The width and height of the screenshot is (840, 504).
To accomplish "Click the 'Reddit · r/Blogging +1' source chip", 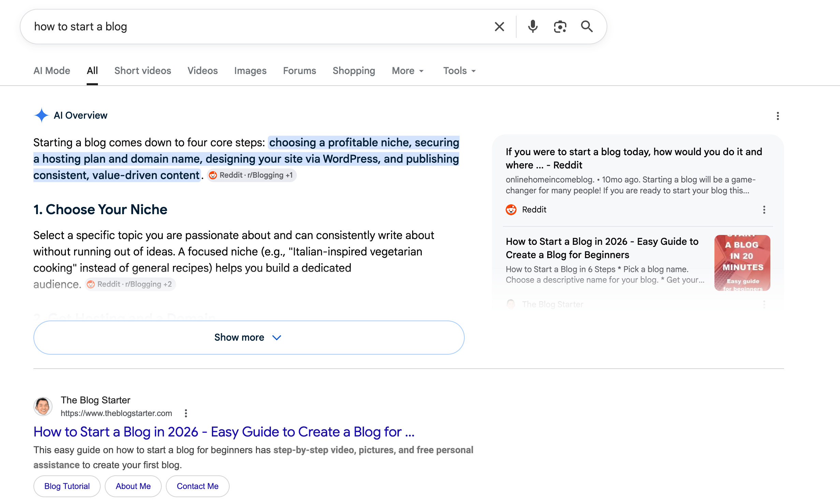I will [252, 175].
